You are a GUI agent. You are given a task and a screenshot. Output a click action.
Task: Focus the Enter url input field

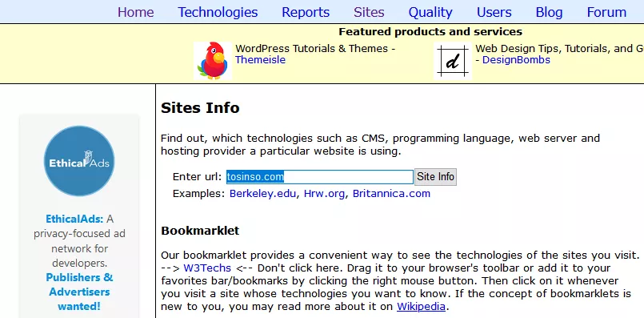319,177
